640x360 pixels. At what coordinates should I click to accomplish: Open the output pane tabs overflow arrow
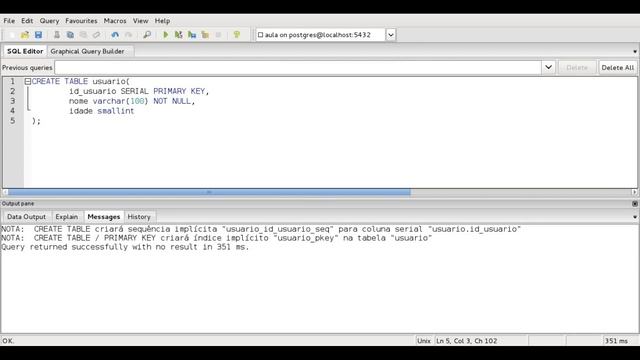click(x=635, y=217)
